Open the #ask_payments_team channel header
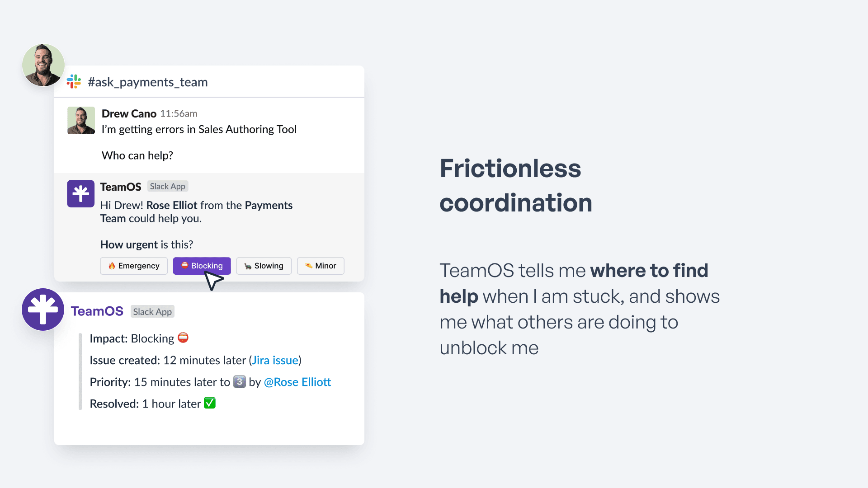 click(148, 82)
